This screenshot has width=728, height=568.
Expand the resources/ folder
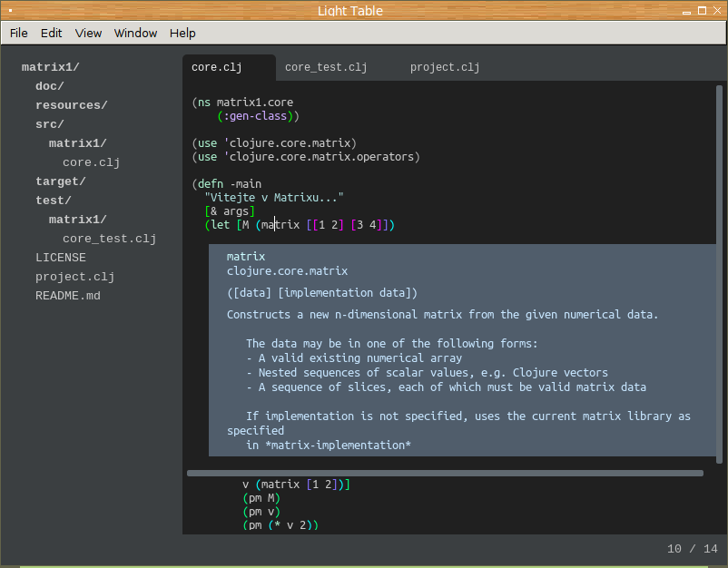72,105
